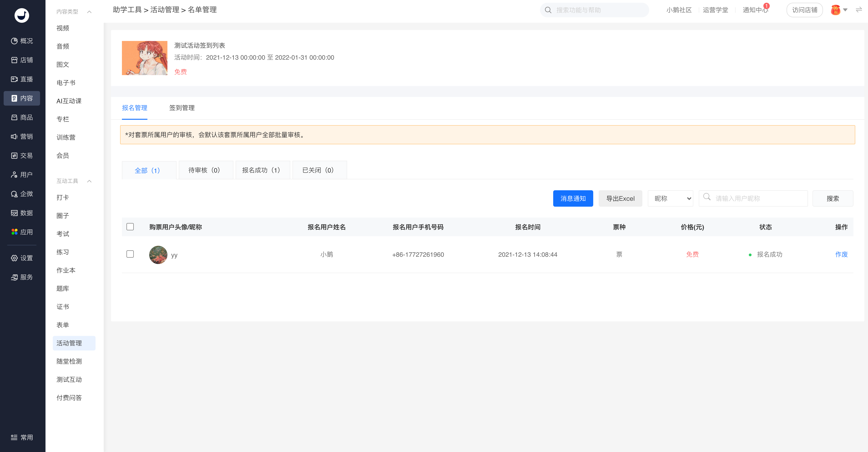Expand the account avatar dropdown arrow

(x=845, y=10)
